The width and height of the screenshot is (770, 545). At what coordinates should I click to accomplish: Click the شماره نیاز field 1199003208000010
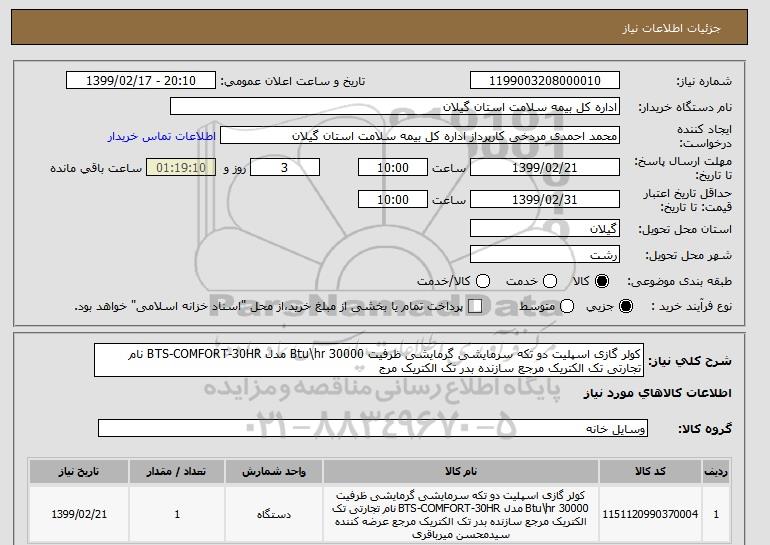click(545, 81)
